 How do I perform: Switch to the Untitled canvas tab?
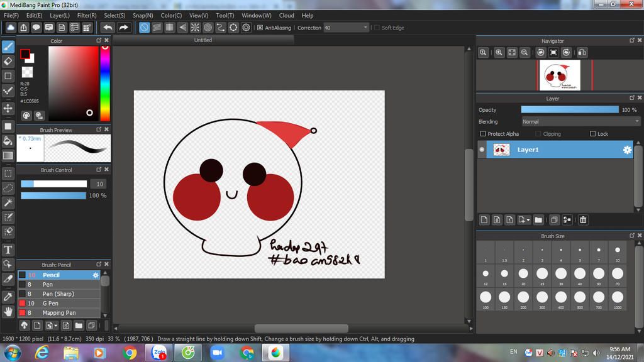(x=203, y=40)
